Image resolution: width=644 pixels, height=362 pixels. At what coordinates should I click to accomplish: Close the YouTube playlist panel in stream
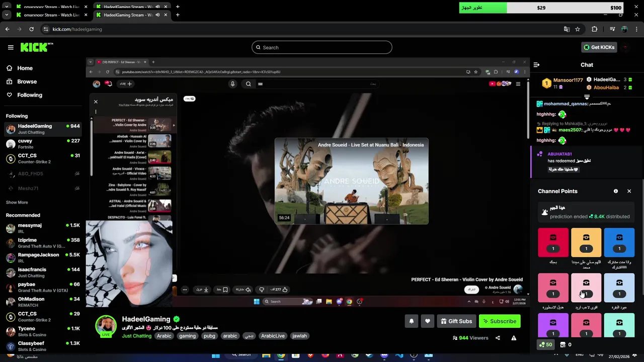(x=96, y=102)
